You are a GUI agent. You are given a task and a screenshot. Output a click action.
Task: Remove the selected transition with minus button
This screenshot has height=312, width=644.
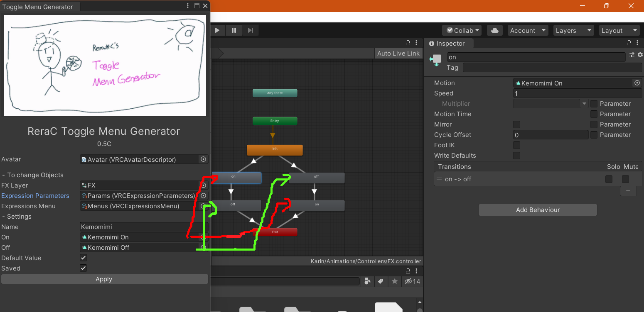tap(628, 191)
